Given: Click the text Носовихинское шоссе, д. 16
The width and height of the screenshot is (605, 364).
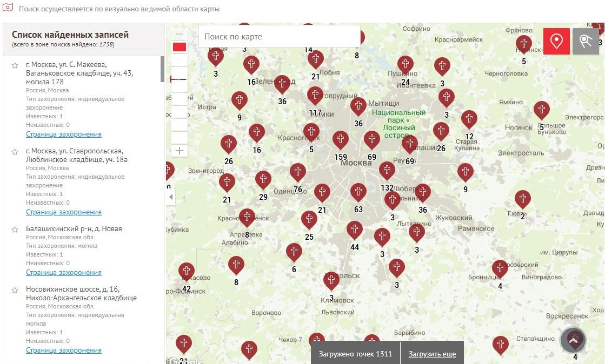Looking at the screenshot, I should [72, 289].
